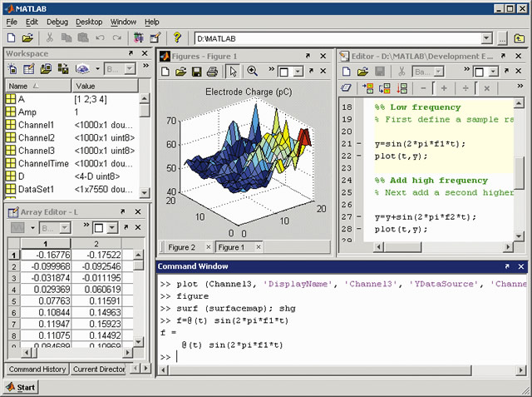Open Figures layout dropdown arrow
Viewport: 532px width, 397px height.
click(x=298, y=72)
